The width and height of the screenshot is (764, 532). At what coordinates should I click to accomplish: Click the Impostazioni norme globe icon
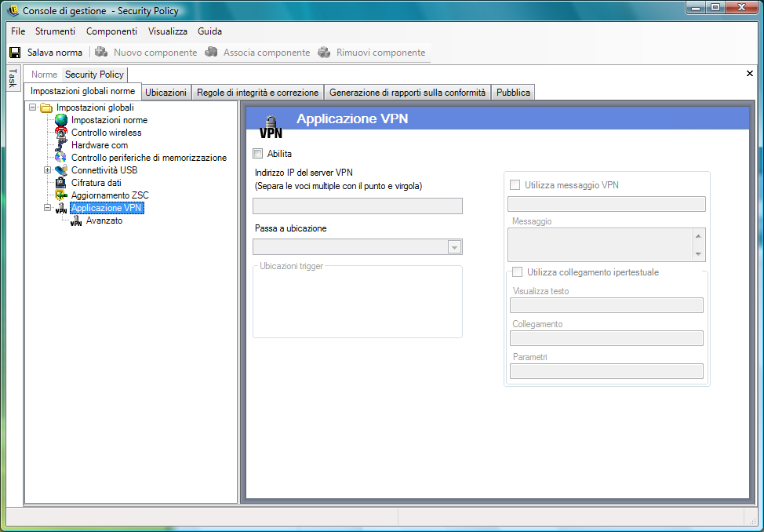tap(61, 120)
